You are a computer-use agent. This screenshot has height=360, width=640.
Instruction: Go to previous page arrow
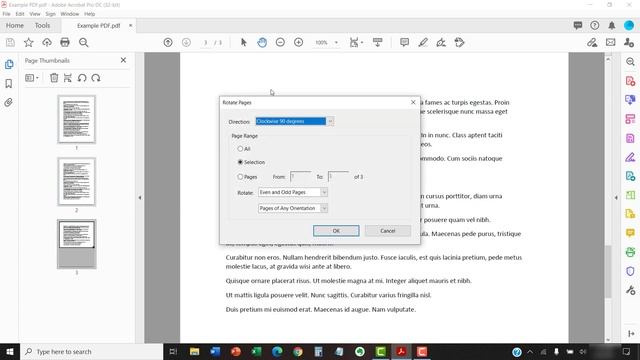pyautogui.click(x=168, y=42)
